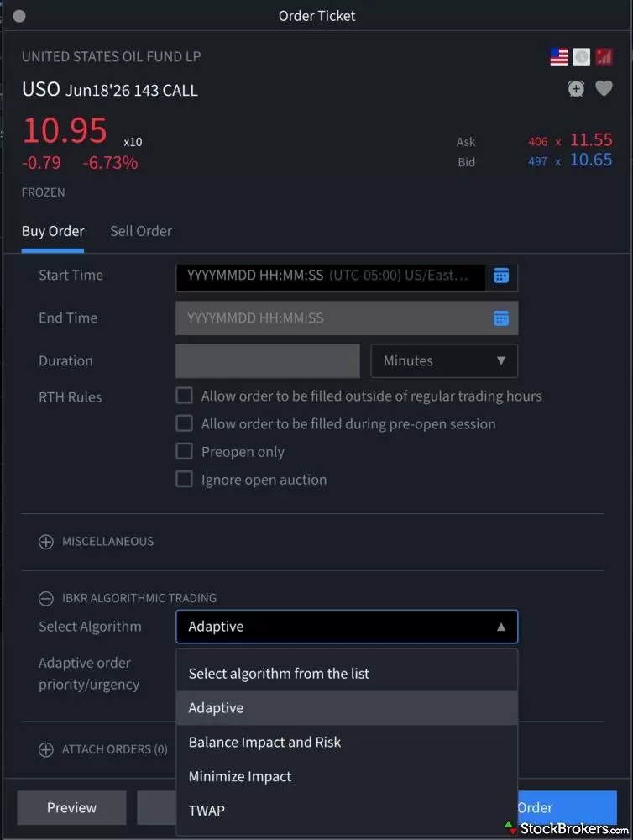Check Ignore open auction
The image size is (633, 840).
click(184, 479)
